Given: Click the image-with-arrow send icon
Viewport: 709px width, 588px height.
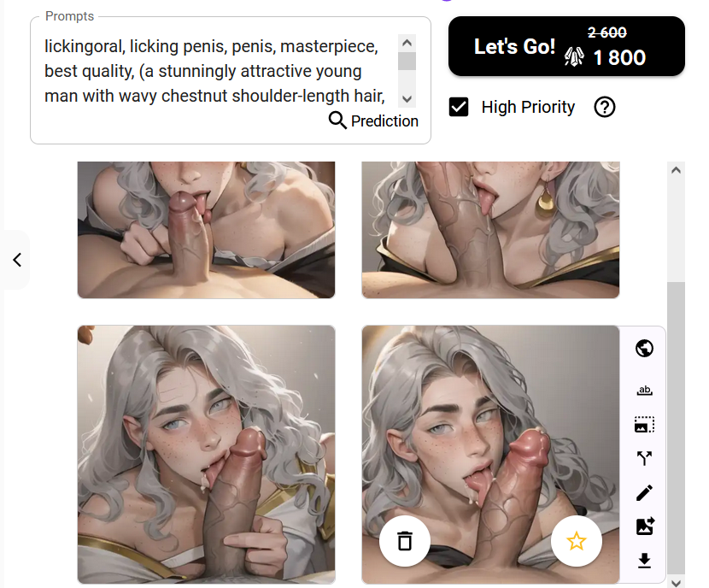Looking at the screenshot, I should 644,526.
